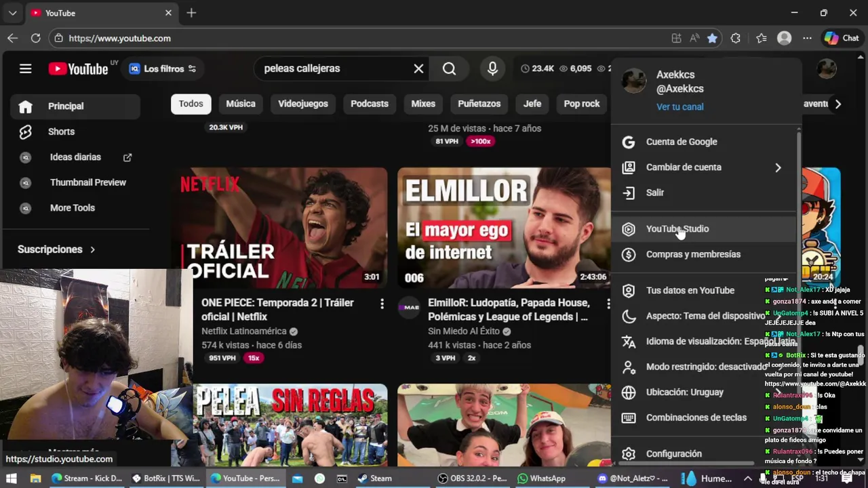Open the Sin Miedo Al Éxito channel link

464,331
